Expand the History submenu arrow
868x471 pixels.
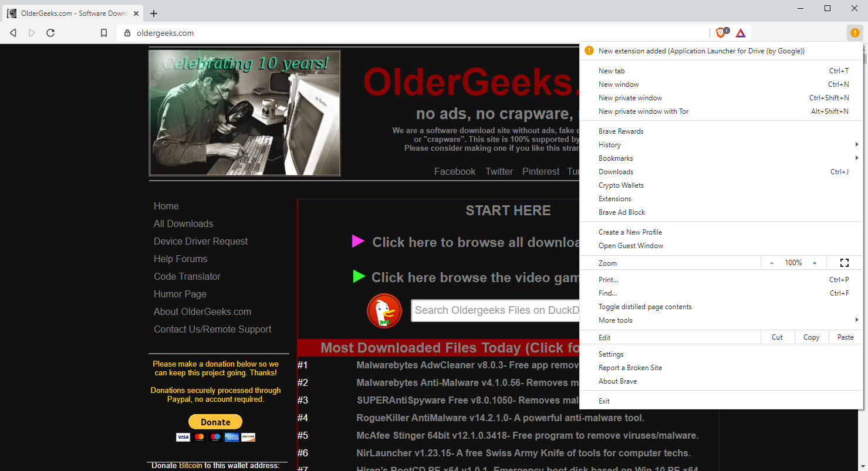pos(857,144)
